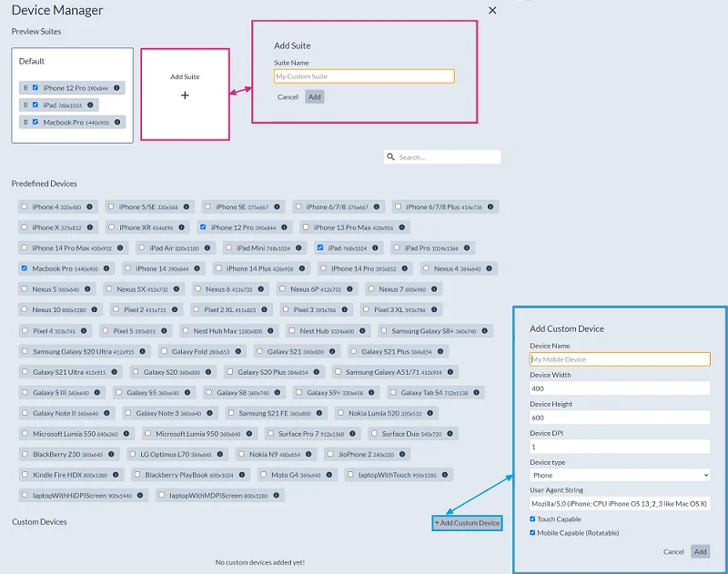Image resolution: width=728 pixels, height=574 pixels.
Task: Click info icon next to iPad Air
Action: click(207, 247)
